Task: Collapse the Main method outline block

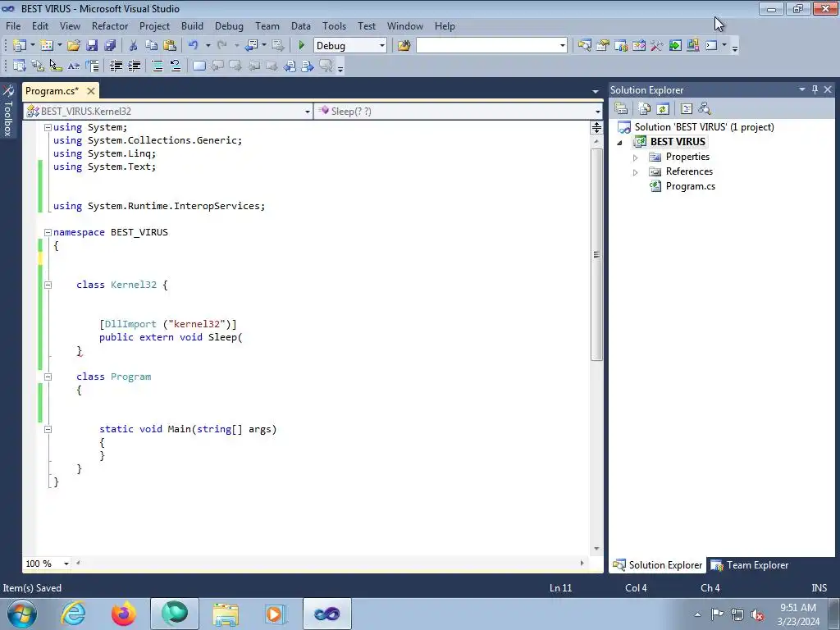Action: pyautogui.click(x=48, y=429)
